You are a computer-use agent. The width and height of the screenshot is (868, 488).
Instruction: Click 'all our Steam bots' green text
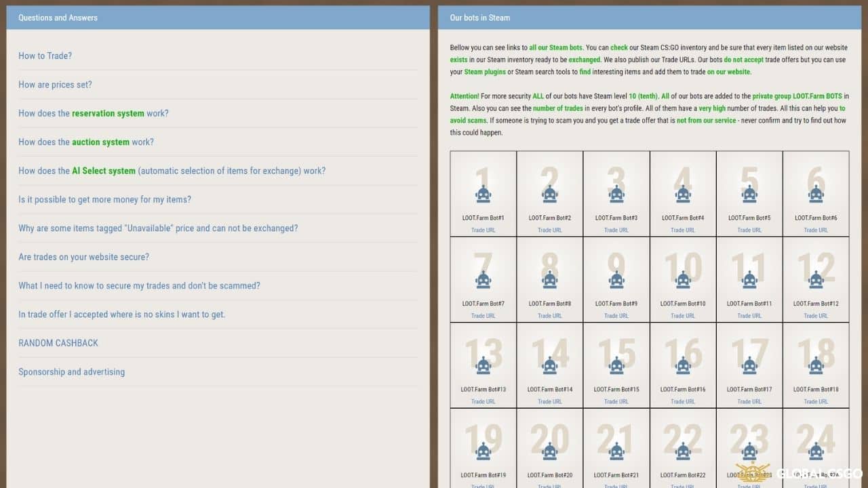pyautogui.click(x=555, y=47)
